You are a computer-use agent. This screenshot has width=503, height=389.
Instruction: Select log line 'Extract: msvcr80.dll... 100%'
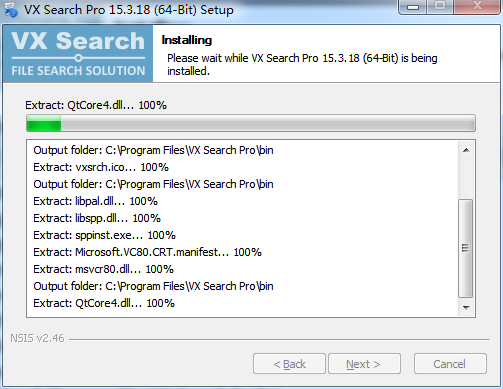(103, 269)
